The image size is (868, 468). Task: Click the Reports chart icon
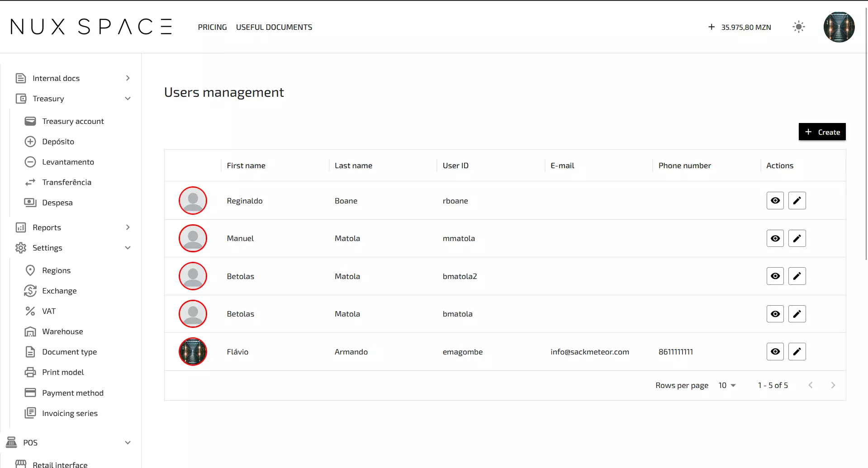click(21, 227)
